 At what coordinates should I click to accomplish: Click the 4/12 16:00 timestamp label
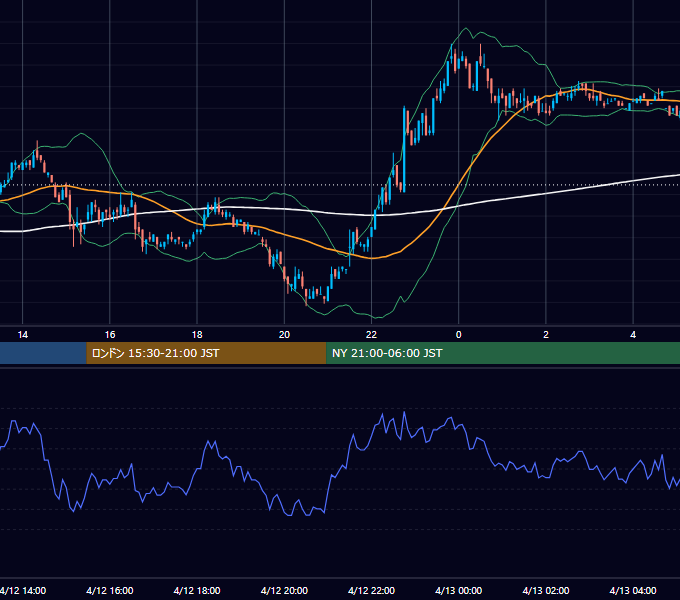coord(110,590)
